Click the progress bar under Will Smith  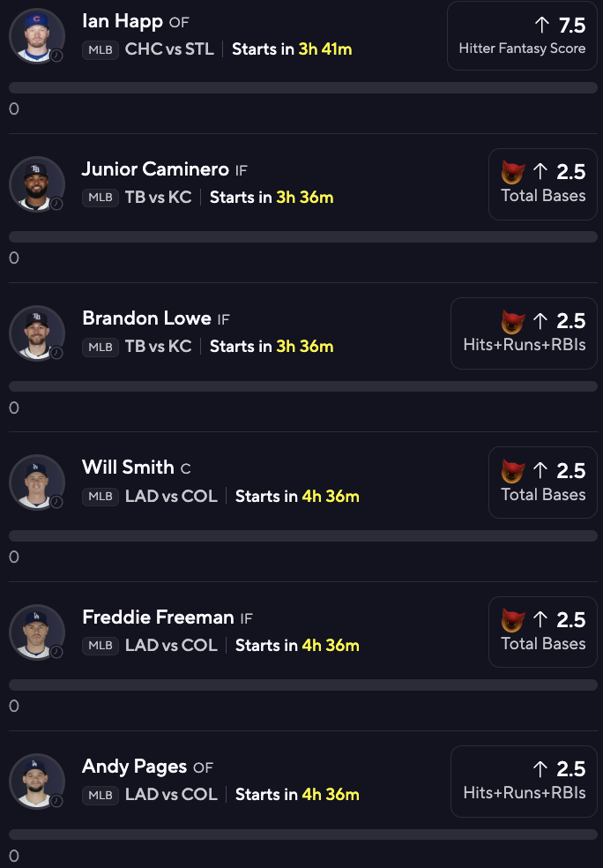click(303, 535)
